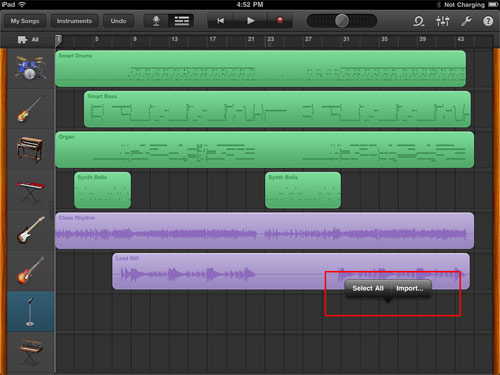Open the Instruments chooser
This screenshot has width=500, height=375.
(x=74, y=21)
